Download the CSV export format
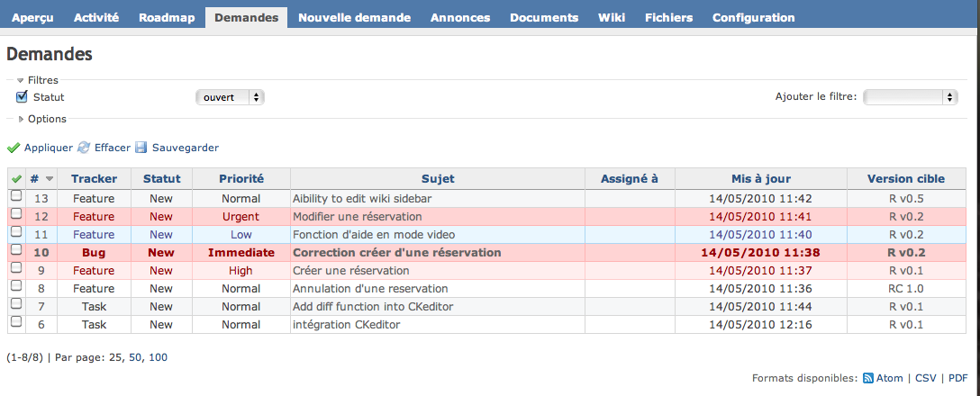The height and width of the screenshot is (396, 980). point(926,378)
